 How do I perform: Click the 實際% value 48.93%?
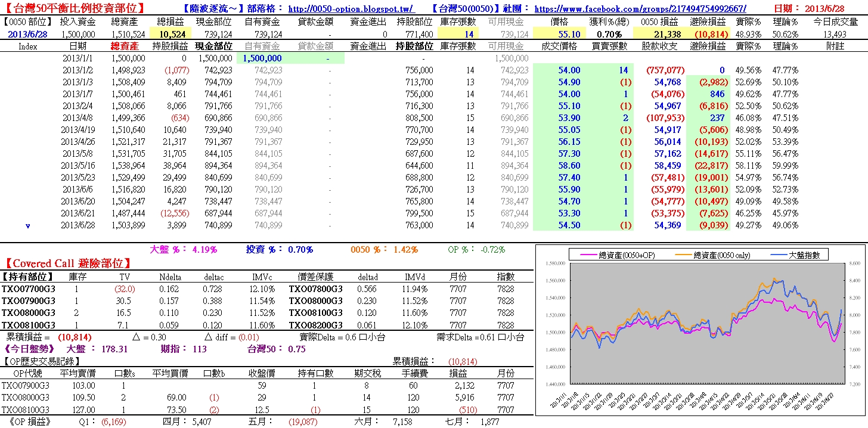[x=748, y=35]
